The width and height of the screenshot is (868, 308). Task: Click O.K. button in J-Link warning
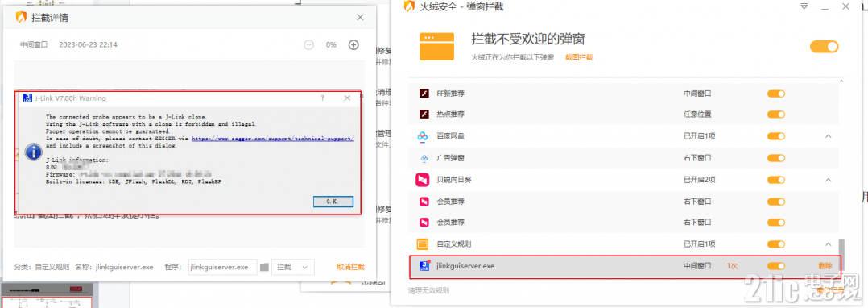[333, 202]
